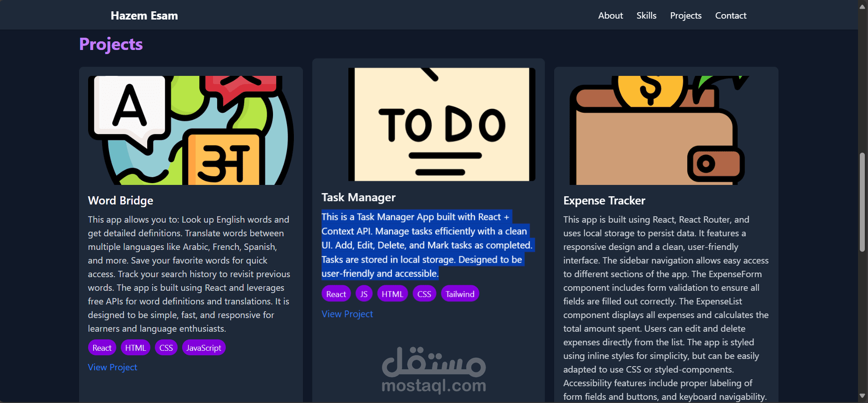Click the scrollbar down arrow
868x403 pixels.
[863, 396]
